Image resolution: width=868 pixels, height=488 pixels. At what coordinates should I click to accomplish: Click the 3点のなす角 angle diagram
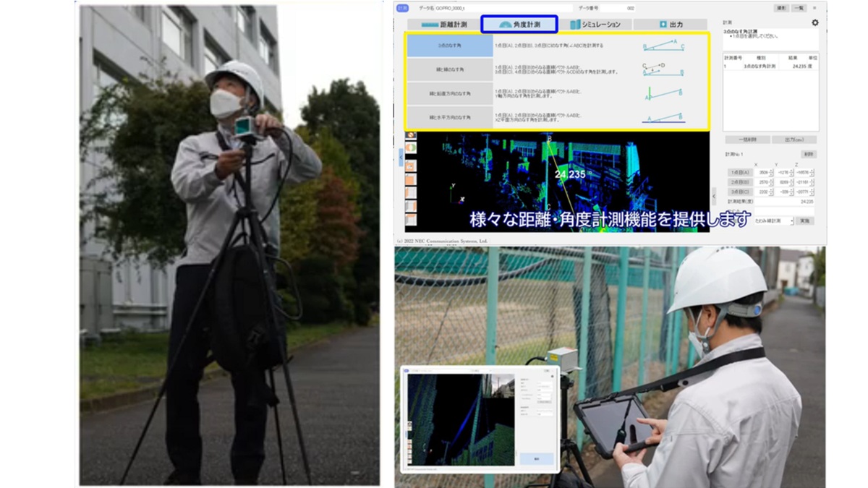pos(663,46)
